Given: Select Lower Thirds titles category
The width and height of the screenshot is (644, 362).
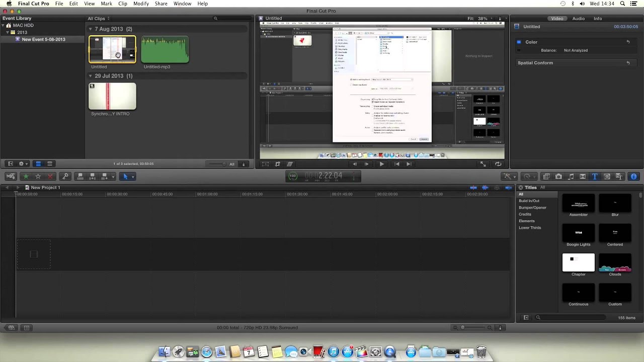Looking at the screenshot, I should pyautogui.click(x=530, y=228).
